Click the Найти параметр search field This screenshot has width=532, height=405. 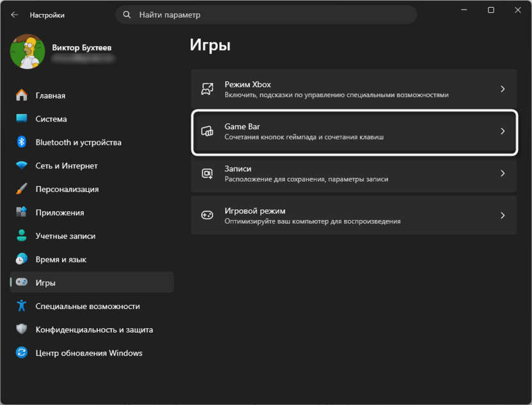(x=266, y=15)
